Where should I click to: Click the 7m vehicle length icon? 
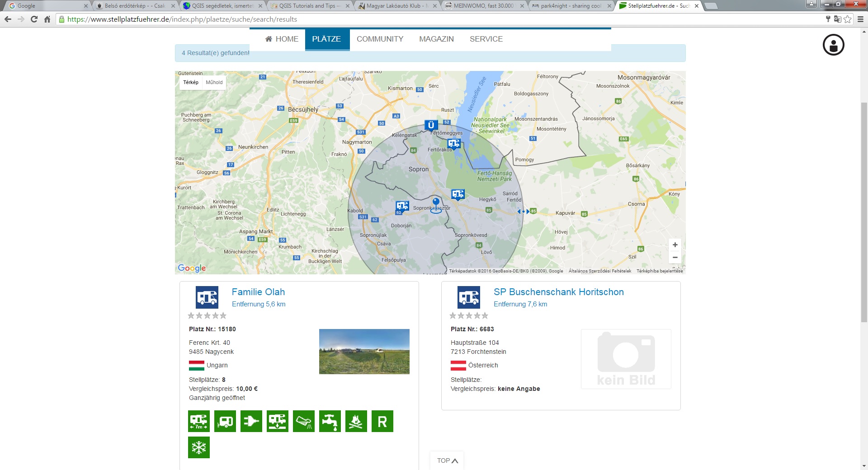coord(199,421)
